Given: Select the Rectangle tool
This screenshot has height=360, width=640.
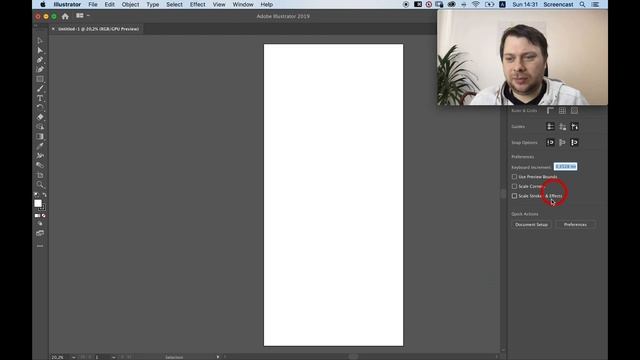Looking at the screenshot, I should [x=40, y=79].
